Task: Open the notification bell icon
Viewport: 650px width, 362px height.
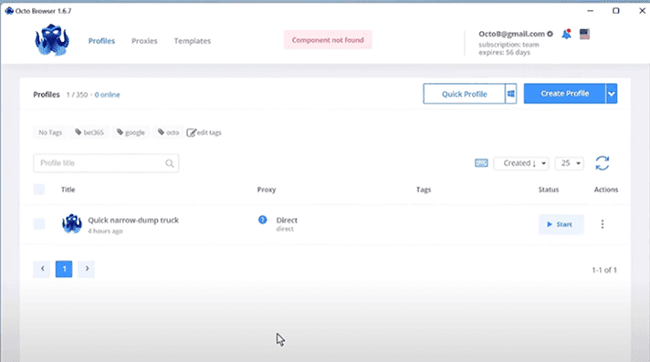Action: [566, 34]
